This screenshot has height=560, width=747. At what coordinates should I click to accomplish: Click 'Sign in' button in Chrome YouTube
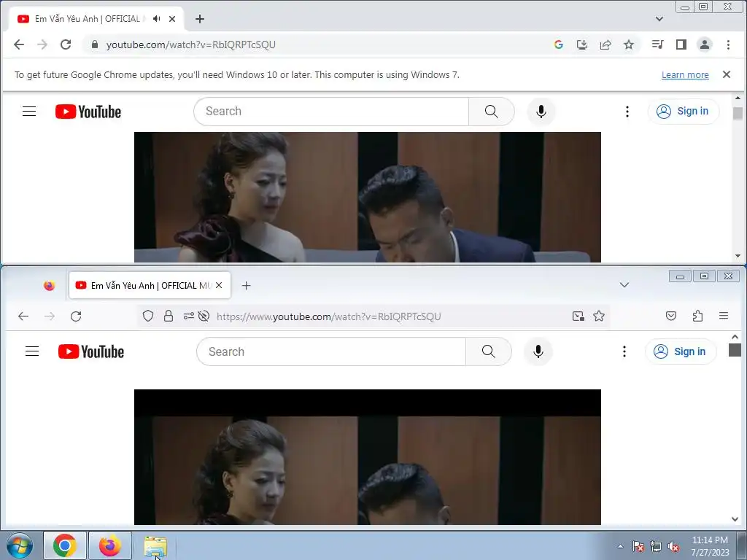(x=683, y=112)
